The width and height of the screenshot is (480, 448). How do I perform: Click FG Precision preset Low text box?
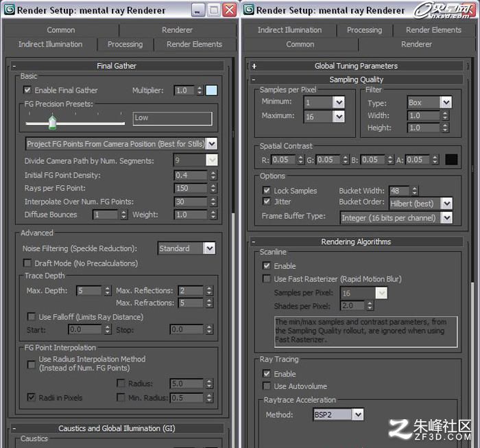coord(172,119)
